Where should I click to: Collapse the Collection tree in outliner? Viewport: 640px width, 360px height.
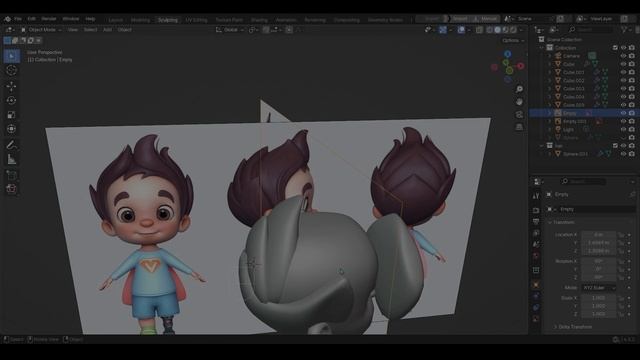(x=542, y=48)
